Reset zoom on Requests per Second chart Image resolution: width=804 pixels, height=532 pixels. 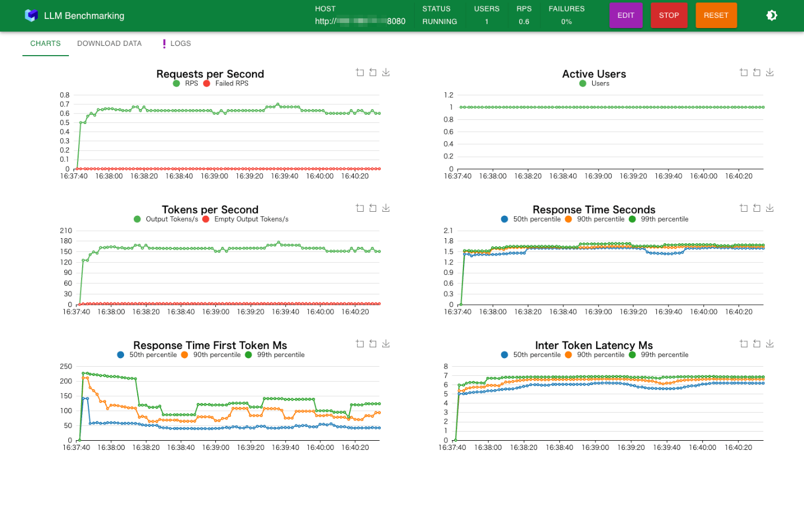(x=373, y=72)
